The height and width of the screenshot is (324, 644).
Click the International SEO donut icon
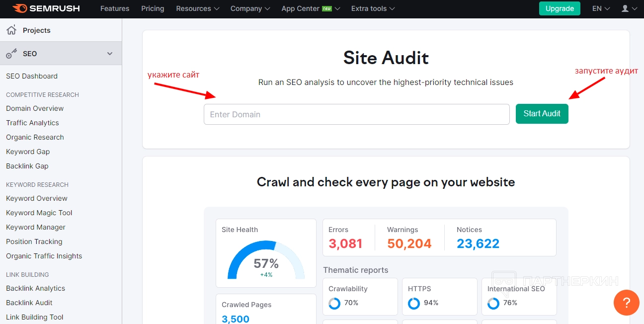[493, 303]
